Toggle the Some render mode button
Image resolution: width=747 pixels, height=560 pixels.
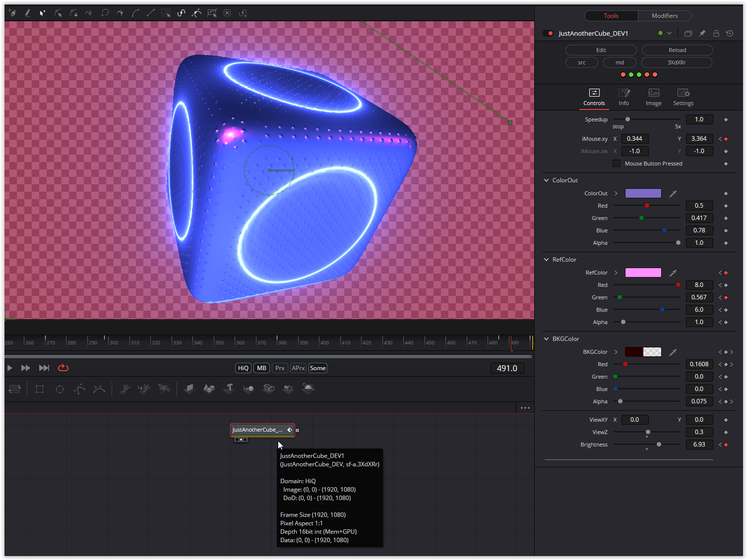[x=317, y=368]
